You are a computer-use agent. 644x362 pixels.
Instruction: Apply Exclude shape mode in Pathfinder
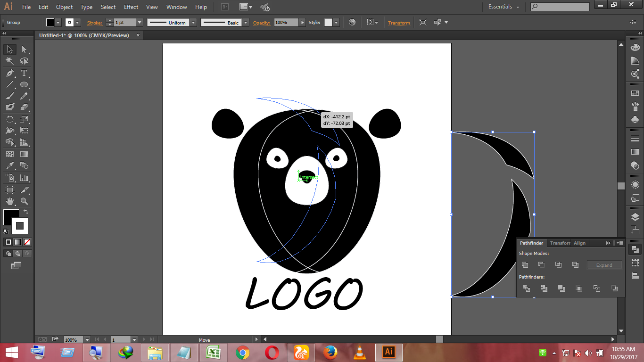[575, 265]
